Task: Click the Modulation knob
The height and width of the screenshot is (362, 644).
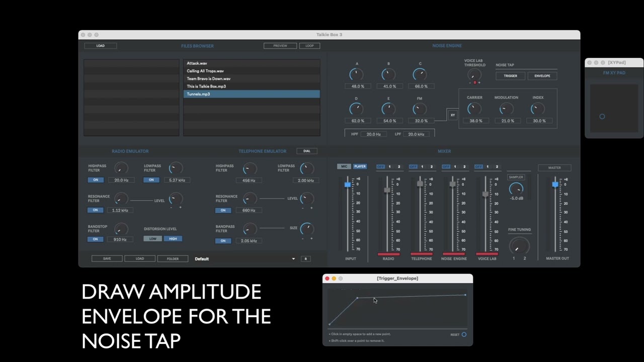Action: (x=506, y=109)
